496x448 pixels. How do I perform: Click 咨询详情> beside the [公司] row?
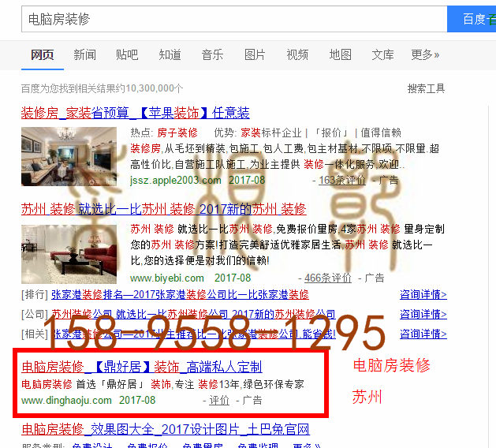coord(423,314)
